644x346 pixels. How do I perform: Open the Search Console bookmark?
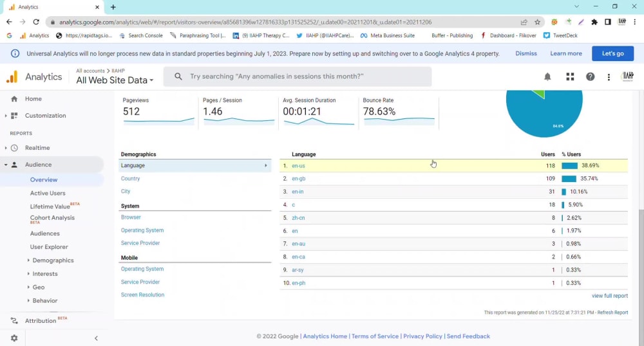coord(141,35)
